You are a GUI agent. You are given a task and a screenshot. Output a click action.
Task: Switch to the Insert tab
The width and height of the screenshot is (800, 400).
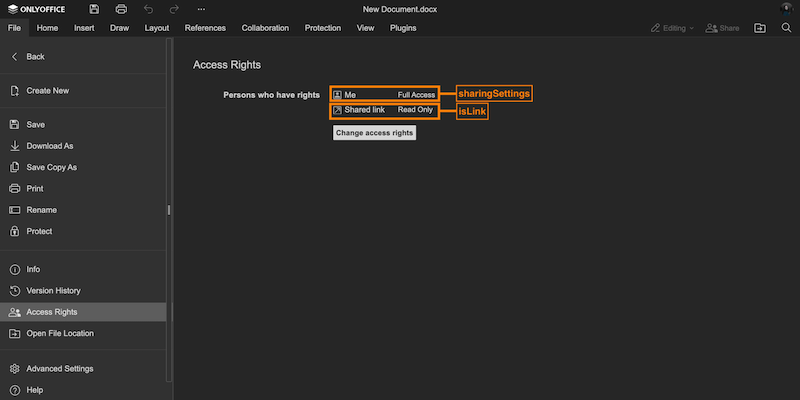tap(85, 28)
